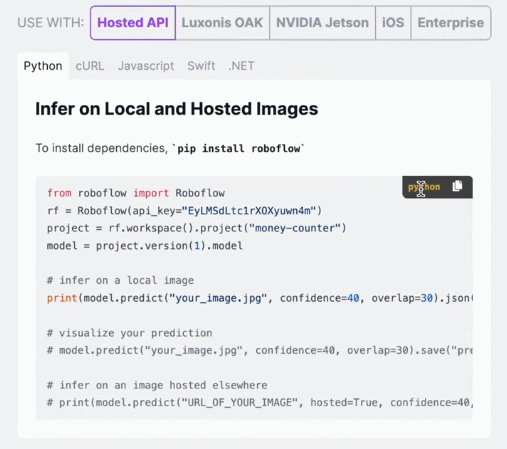Click the '# visualize your prediction' comment
The width and height of the screenshot is (507, 449).
130,333
